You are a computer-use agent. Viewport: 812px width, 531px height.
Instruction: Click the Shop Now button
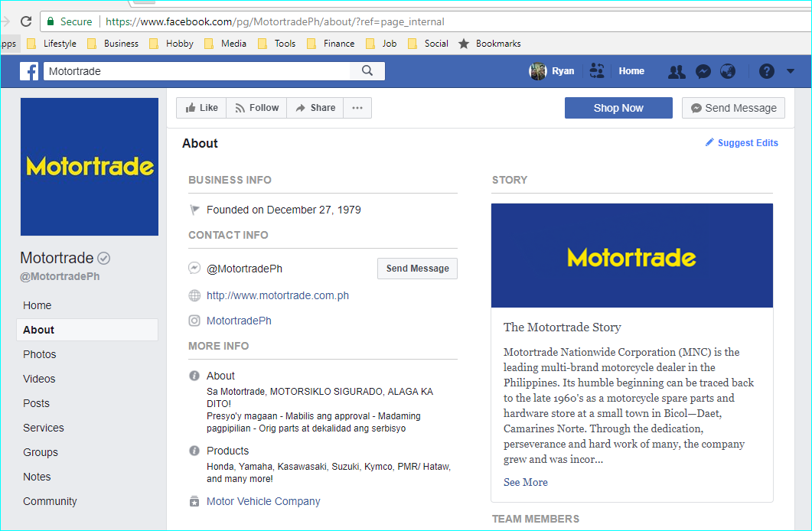click(x=618, y=108)
